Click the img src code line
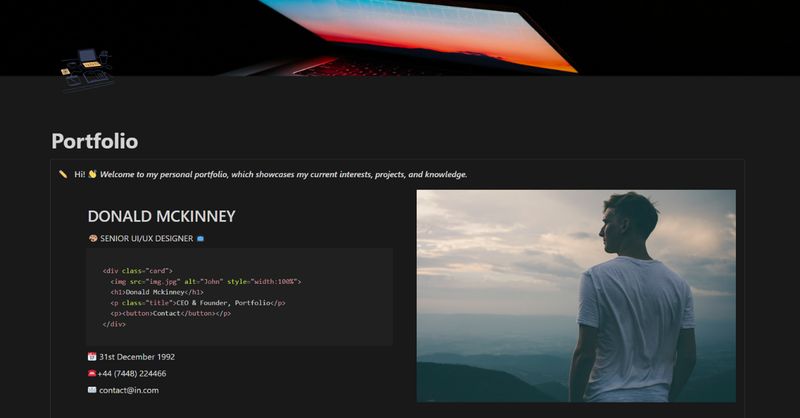The image size is (800, 418). tap(206, 282)
